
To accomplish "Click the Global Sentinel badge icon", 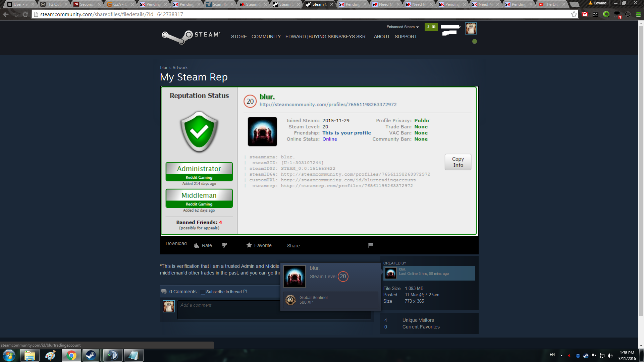I will [x=290, y=300].
